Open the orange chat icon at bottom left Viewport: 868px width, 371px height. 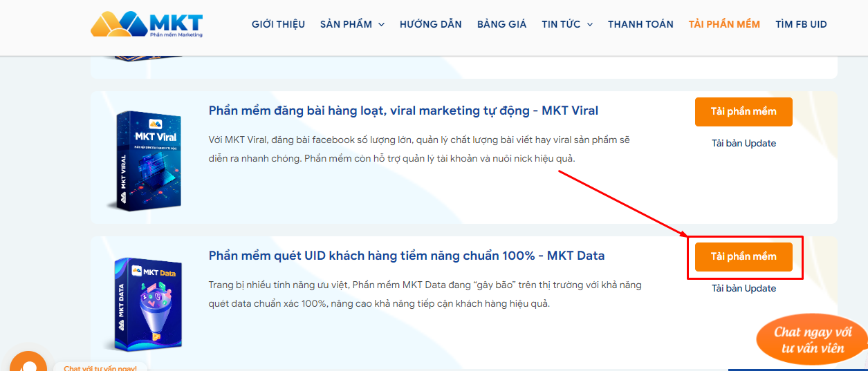click(28, 363)
